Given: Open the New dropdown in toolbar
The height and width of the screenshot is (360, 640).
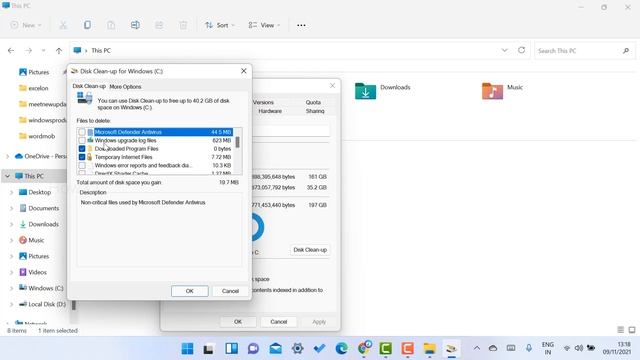Looking at the screenshot, I should click(26, 25).
